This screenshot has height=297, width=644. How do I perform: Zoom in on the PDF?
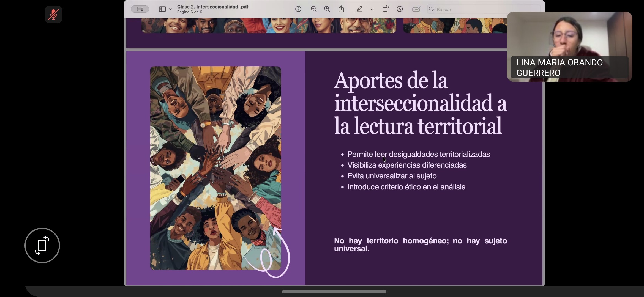click(x=327, y=9)
